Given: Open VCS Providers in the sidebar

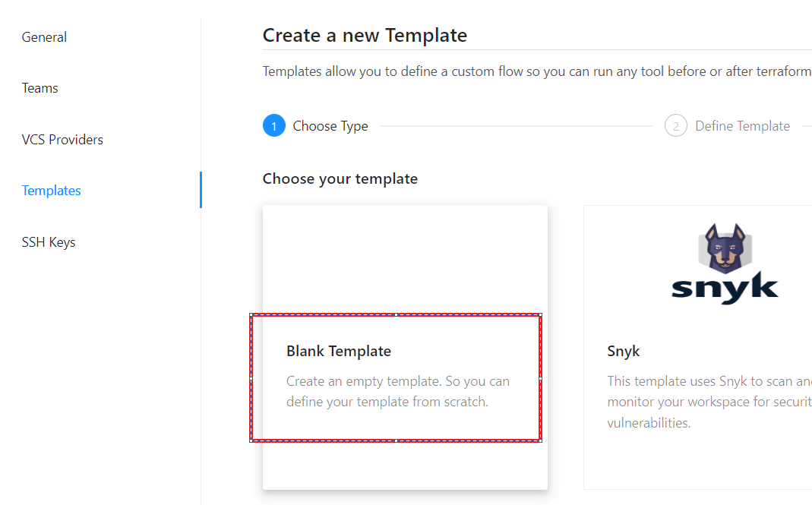Looking at the screenshot, I should click(62, 140).
